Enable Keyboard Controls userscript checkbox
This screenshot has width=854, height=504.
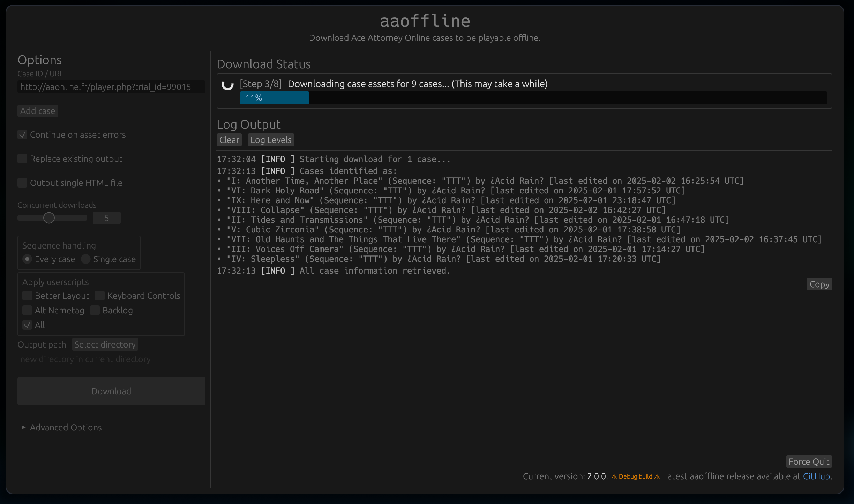click(100, 296)
